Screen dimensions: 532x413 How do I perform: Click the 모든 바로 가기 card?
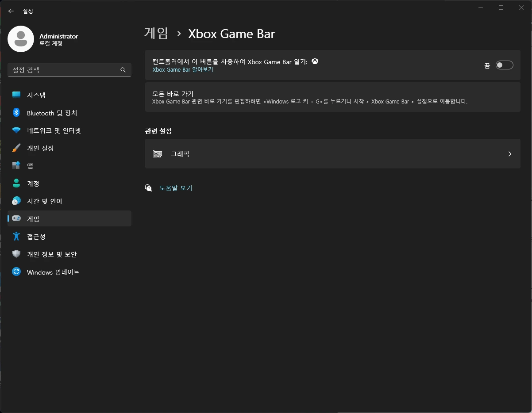click(x=332, y=97)
